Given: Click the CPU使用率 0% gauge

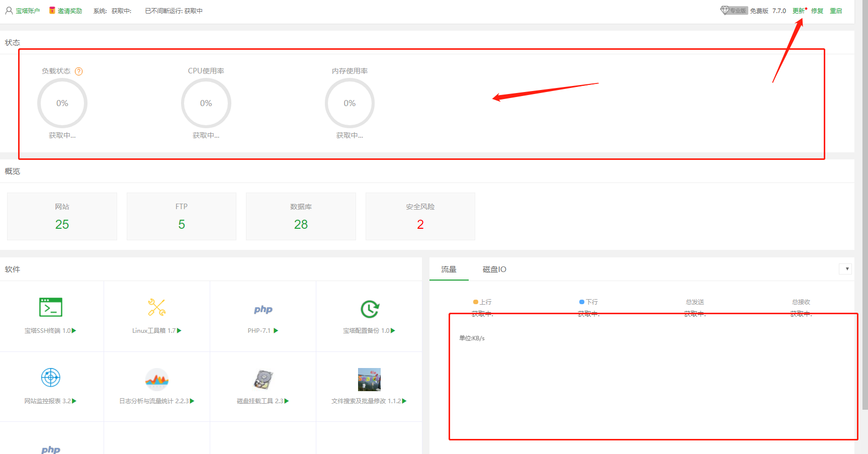Looking at the screenshot, I should tap(206, 103).
